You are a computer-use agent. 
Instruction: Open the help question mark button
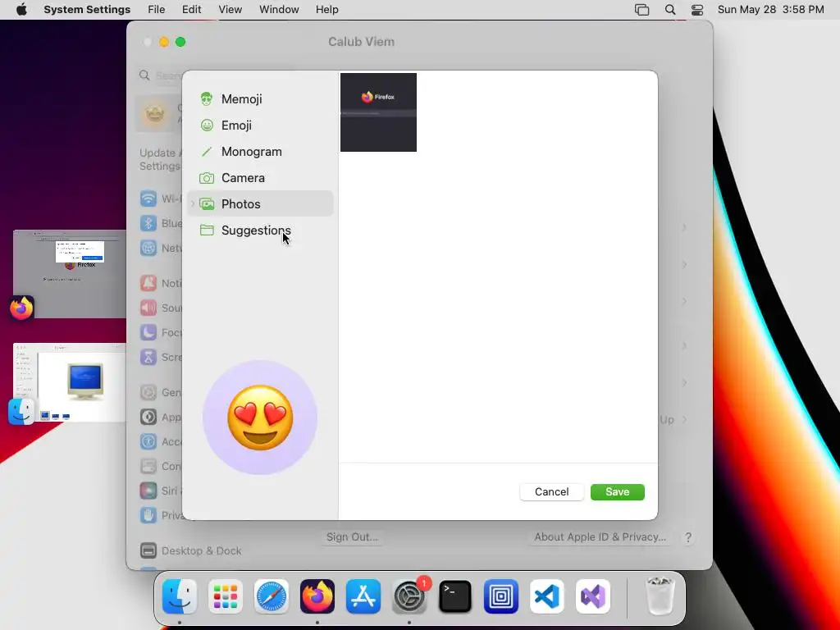688,537
